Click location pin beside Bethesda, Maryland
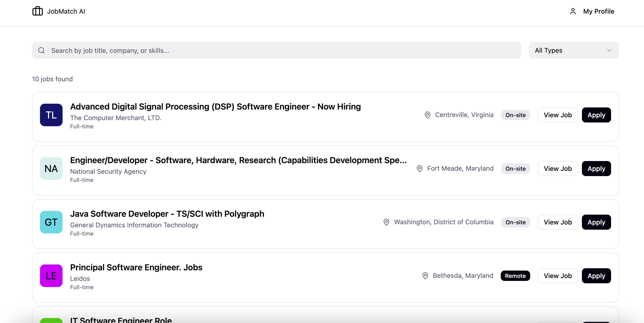This screenshot has height=323, width=644. (425, 276)
